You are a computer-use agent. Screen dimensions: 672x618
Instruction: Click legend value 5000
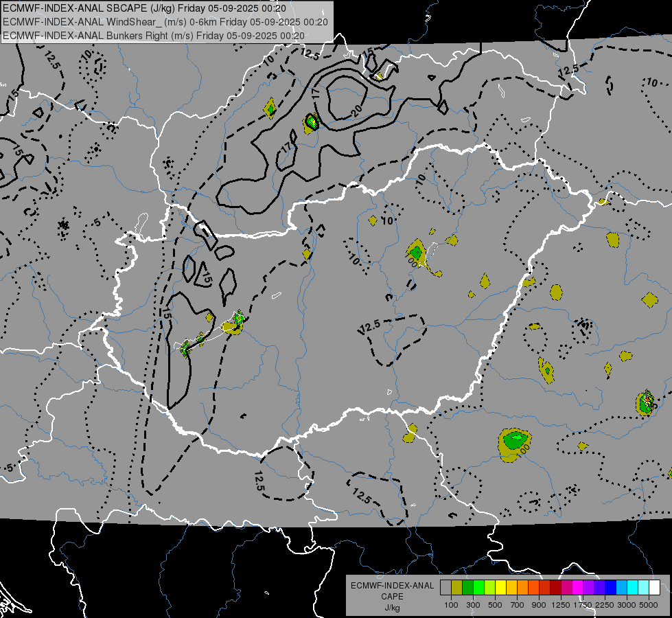(x=649, y=605)
